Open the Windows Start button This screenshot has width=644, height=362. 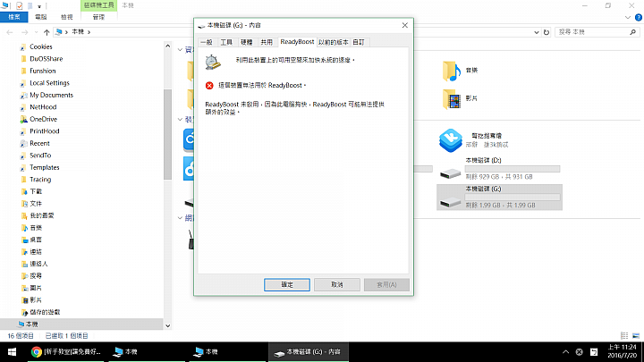12,352
